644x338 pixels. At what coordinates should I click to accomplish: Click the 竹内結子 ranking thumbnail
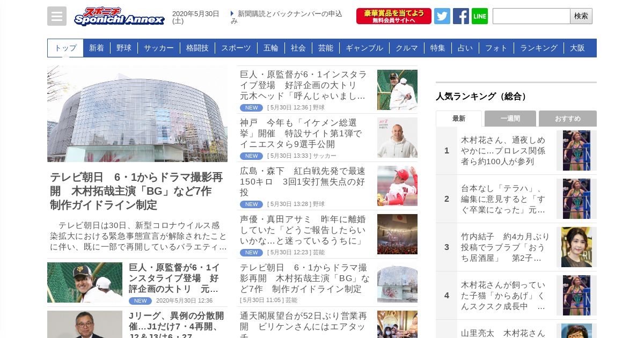(576, 247)
